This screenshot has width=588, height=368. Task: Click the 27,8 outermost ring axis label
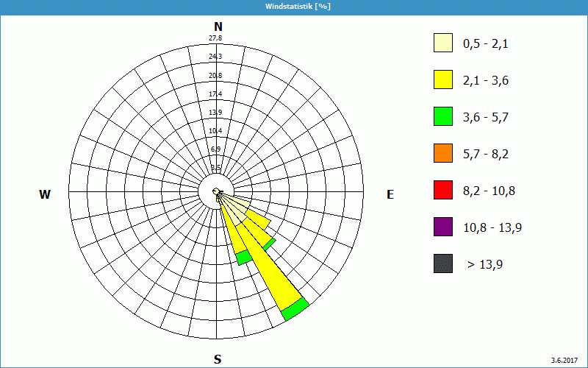(215, 38)
